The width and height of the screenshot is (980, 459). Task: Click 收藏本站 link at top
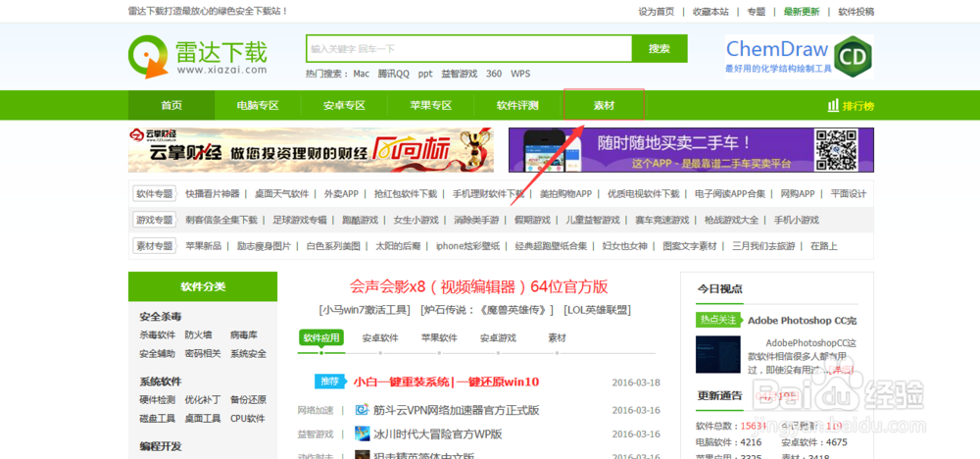(710, 11)
